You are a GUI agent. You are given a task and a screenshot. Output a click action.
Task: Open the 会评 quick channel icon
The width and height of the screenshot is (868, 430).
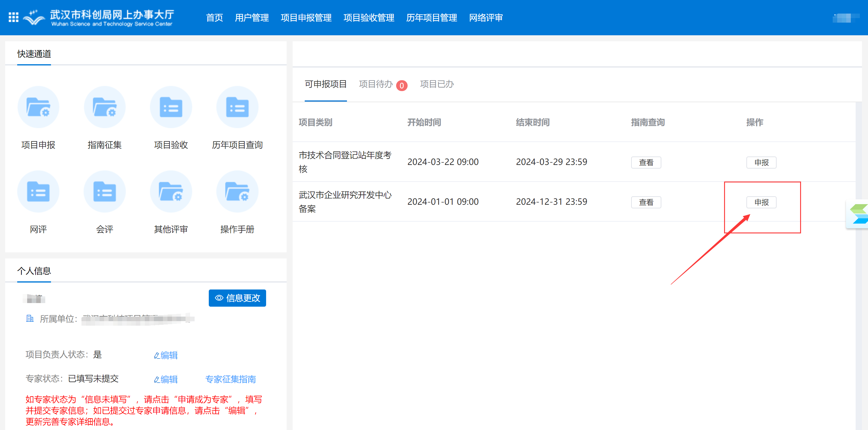point(104,191)
